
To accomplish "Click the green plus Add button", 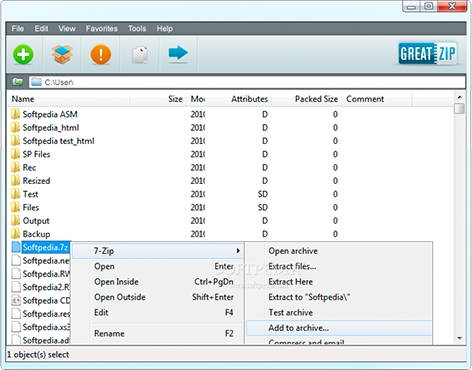I will click(x=23, y=54).
